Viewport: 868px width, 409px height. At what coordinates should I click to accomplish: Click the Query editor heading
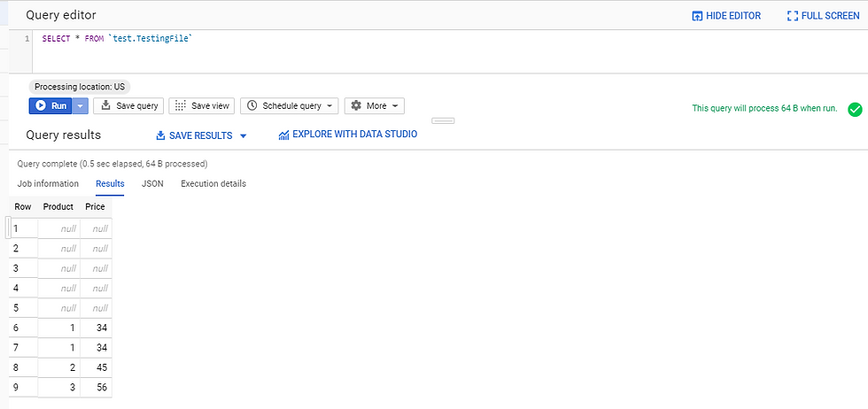click(61, 15)
